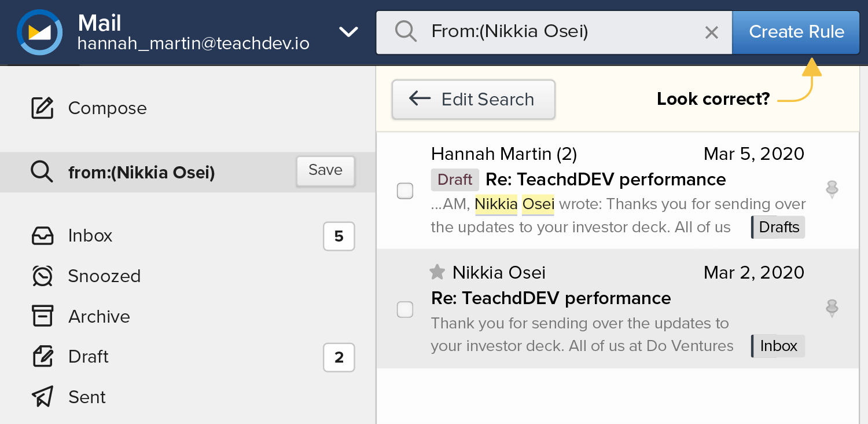The height and width of the screenshot is (424, 868).
Task: Click the Snoozed clock icon
Action: click(42, 276)
